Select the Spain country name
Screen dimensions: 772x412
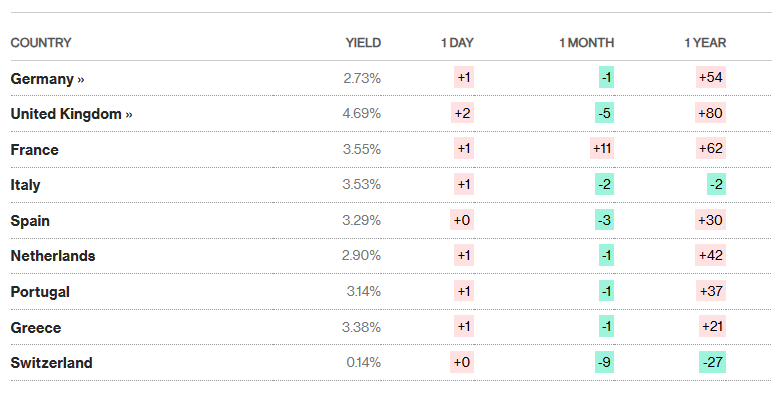[x=30, y=221]
